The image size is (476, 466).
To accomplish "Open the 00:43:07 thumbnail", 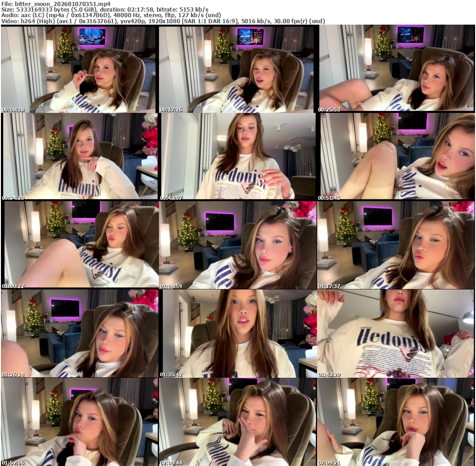I will [237, 157].
